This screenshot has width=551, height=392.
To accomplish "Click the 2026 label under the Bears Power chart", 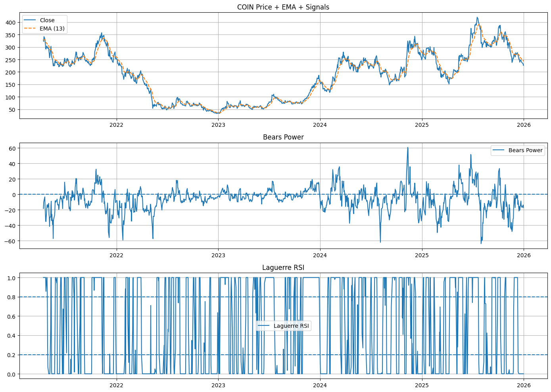I will tap(524, 255).
